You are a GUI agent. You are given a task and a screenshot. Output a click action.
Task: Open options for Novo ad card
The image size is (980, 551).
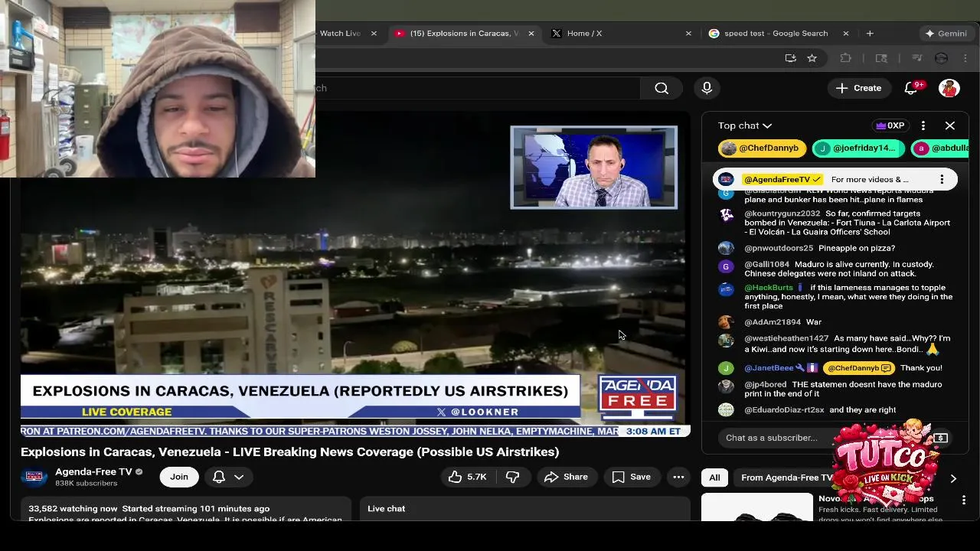point(963,500)
